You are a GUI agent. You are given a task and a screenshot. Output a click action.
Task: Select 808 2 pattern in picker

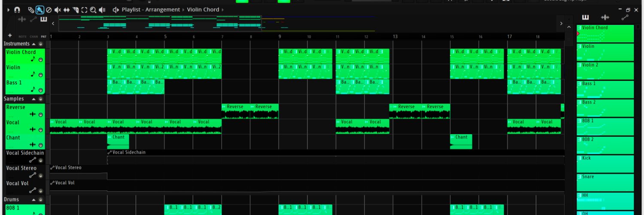[x=605, y=145]
